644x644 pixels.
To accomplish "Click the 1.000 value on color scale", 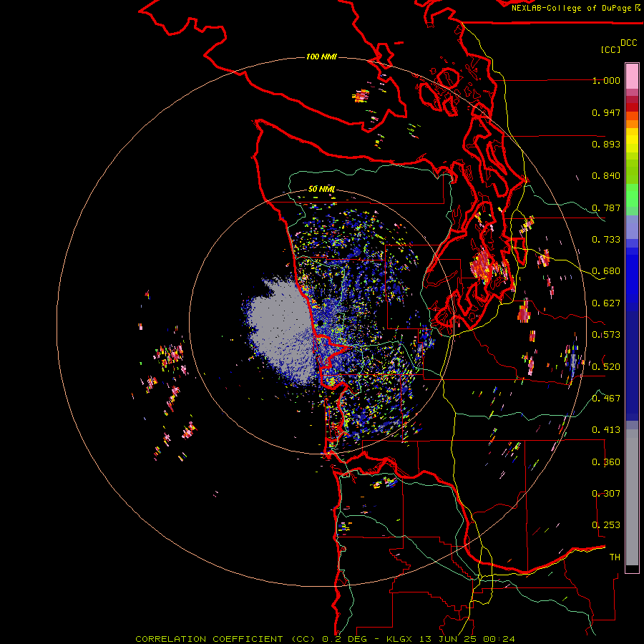I will pyautogui.click(x=606, y=80).
